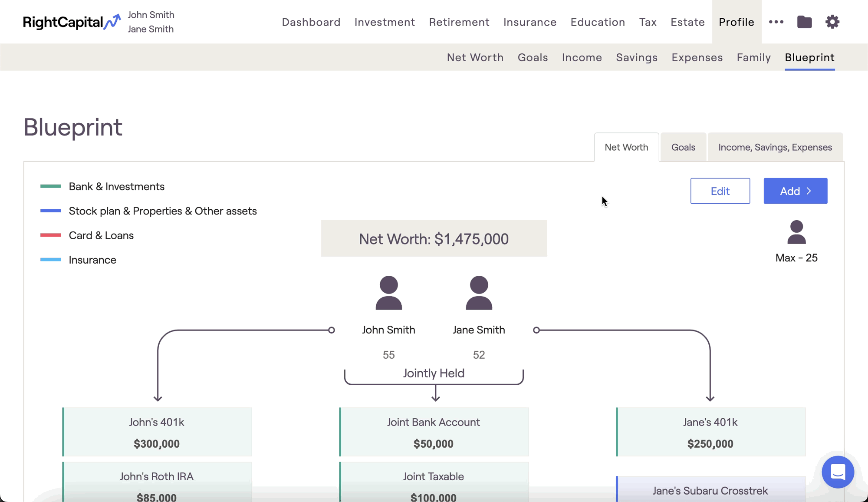Open Income, Savings, Expenses tab

pyautogui.click(x=775, y=147)
